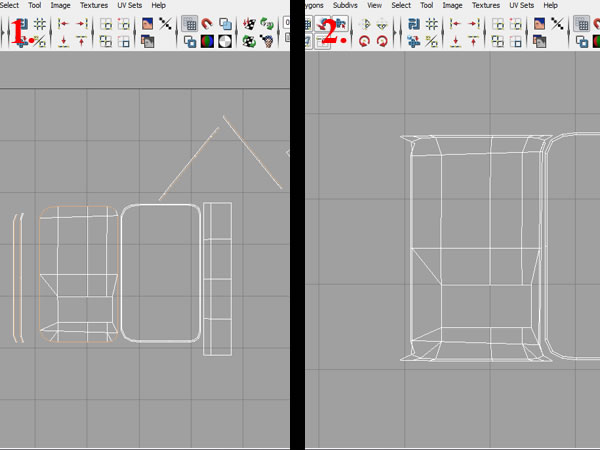Remove all from isolate set, left editor

tap(106, 41)
